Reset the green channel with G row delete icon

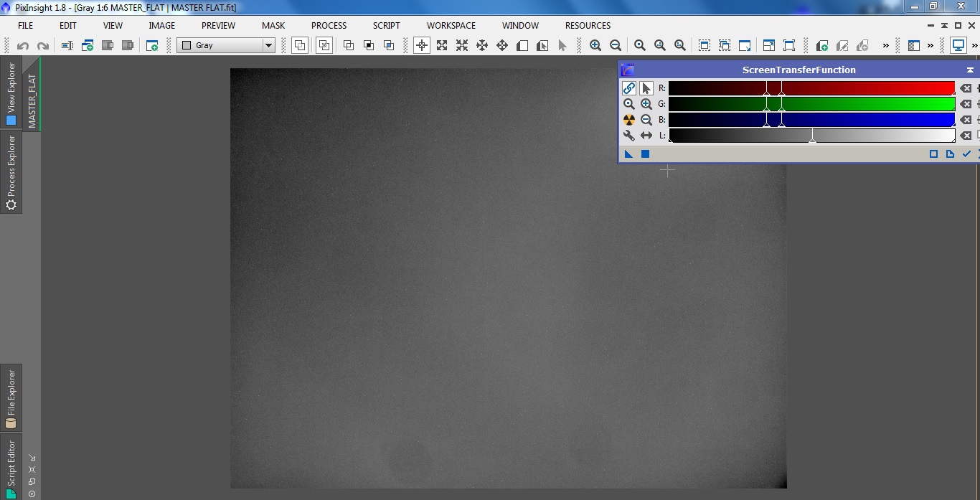tap(966, 104)
